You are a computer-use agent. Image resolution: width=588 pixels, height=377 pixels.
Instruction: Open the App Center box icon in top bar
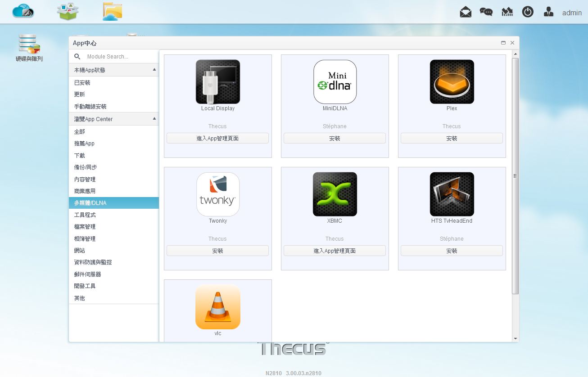pos(68,11)
